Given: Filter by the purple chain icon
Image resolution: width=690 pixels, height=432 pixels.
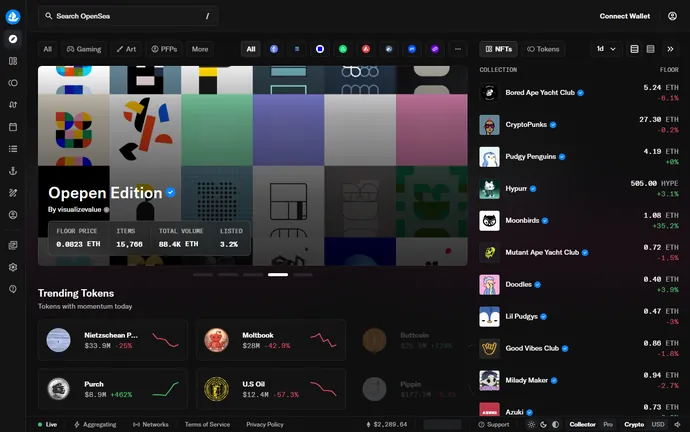Looking at the screenshot, I should (435, 49).
